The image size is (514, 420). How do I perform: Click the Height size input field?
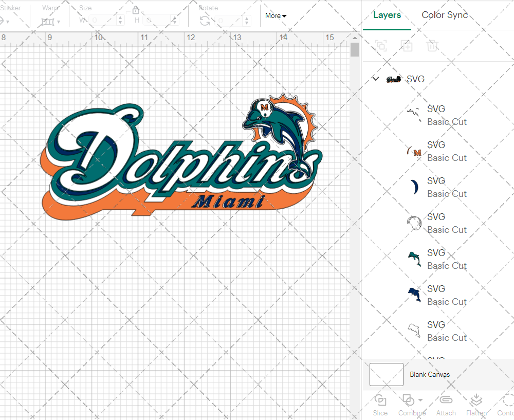(x=158, y=21)
